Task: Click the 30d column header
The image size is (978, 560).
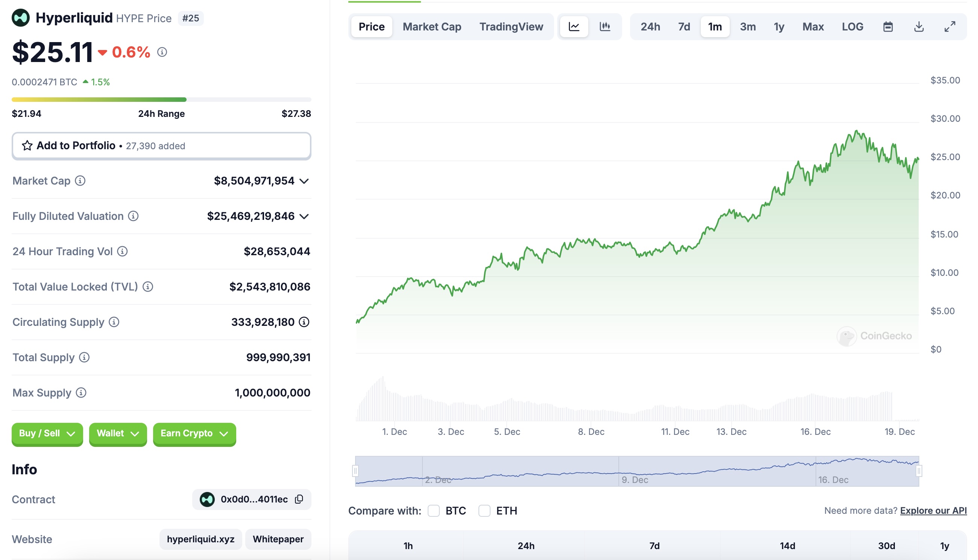Action: tap(886, 546)
